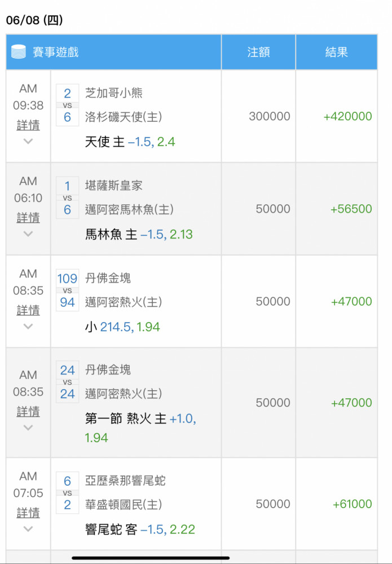392x564 pixels.
Task: Click the 109 vs 94 score box
Action: [x=67, y=290]
